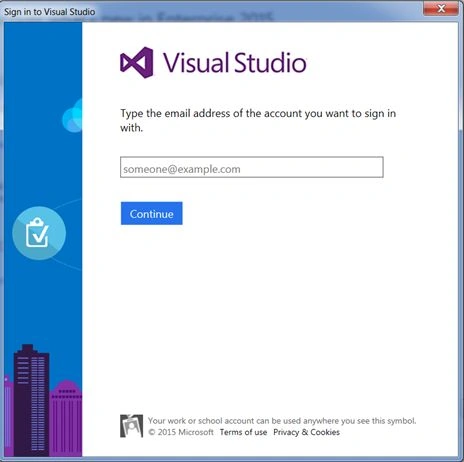Click the Visual Studio logo icon
The height and width of the screenshot is (462, 464).
pyautogui.click(x=137, y=63)
